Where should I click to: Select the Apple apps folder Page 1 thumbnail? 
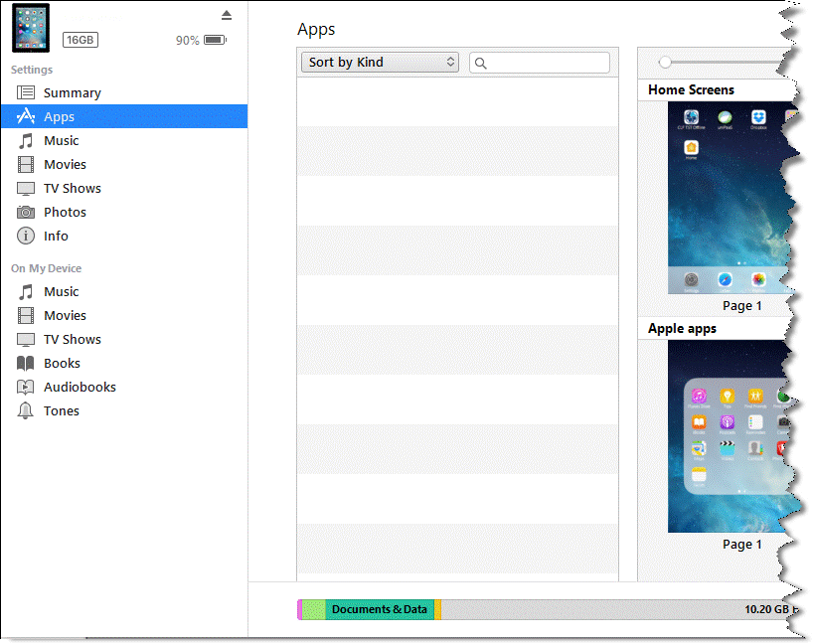tap(730, 435)
